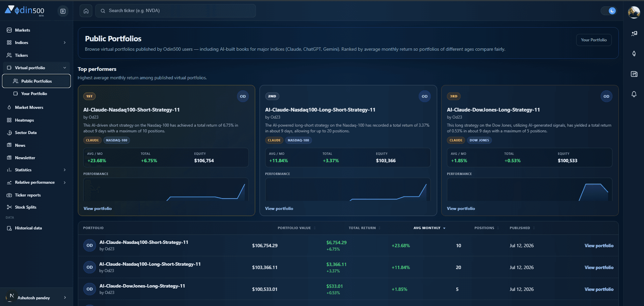This screenshot has height=306, width=644.
Task: Click the $533.01 total return cell
Action: (334, 286)
